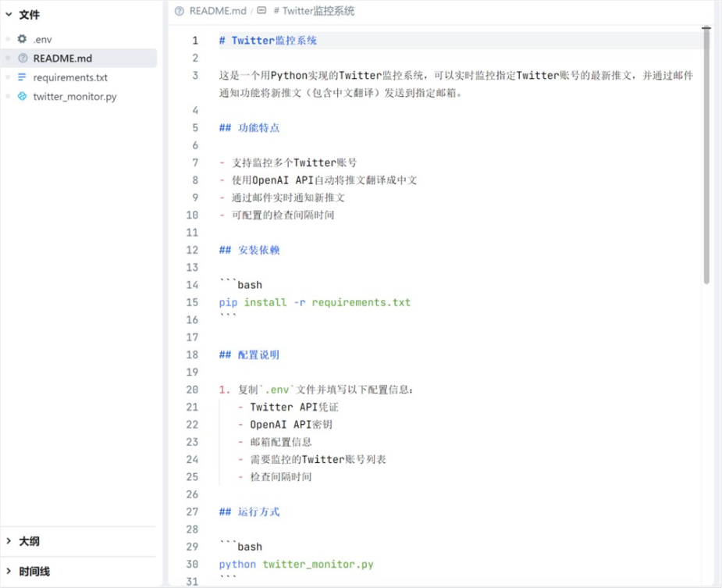Click README.md in the breadcrumb path
This screenshot has height=588, width=722.
(218, 11)
